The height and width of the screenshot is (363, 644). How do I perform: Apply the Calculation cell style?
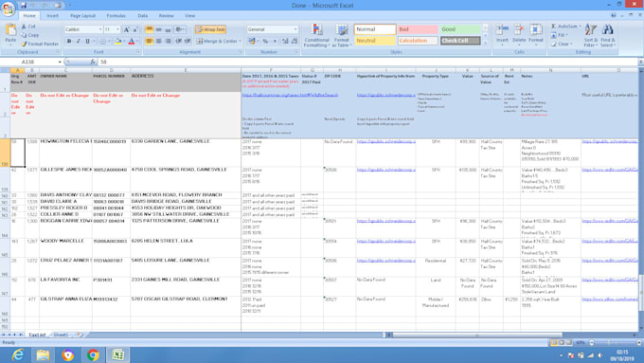418,41
